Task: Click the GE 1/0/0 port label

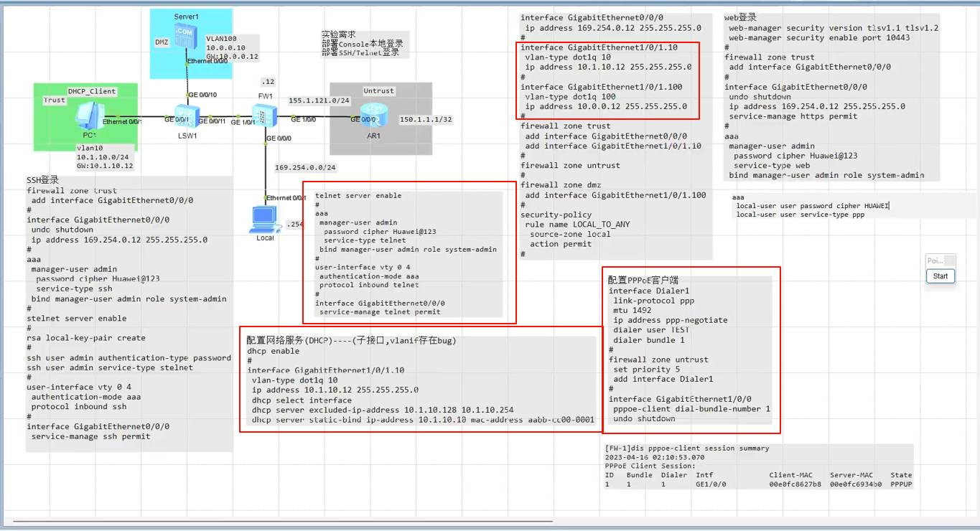Action: (x=302, y=119)
